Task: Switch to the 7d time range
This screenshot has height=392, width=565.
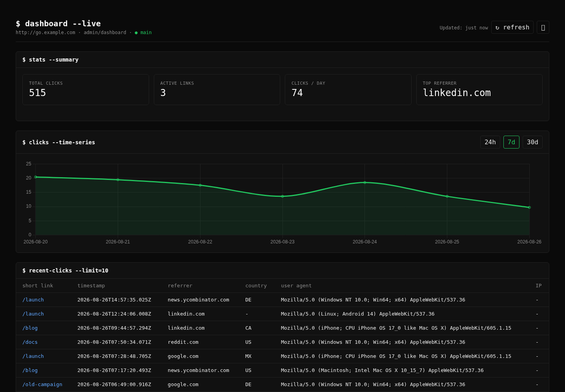Action: pos(511,142)
